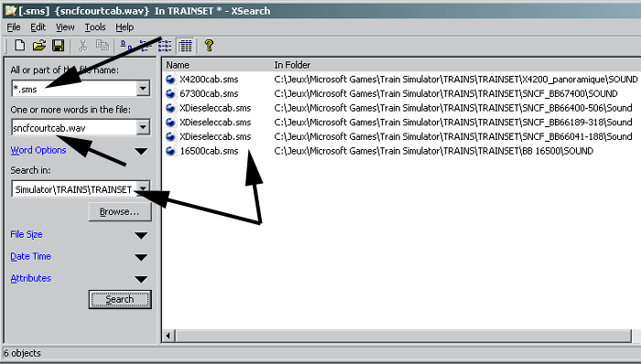Click the Cut scissors toolbar icon
The width and height of the screenshot is (641, 364).
tap(83, 46)
